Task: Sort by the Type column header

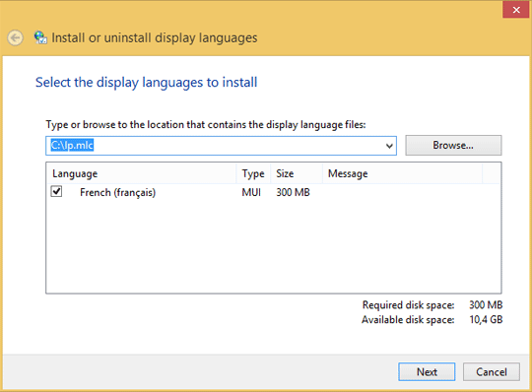Action: [253, 173]
